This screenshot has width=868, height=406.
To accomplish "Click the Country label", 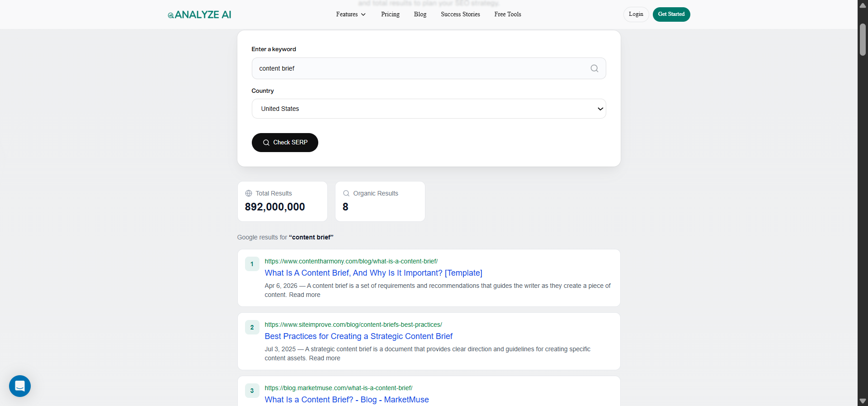I will tap(263, 91).
